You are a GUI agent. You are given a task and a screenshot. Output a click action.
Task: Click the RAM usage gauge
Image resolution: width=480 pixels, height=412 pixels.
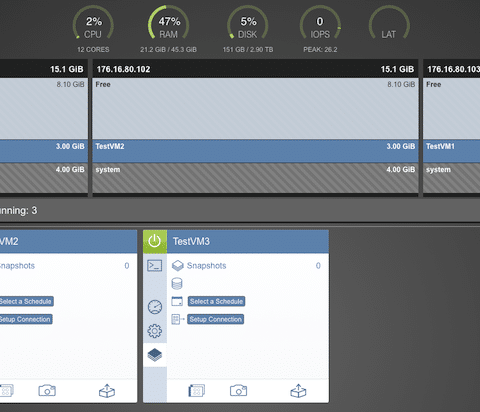coord(169,23)
